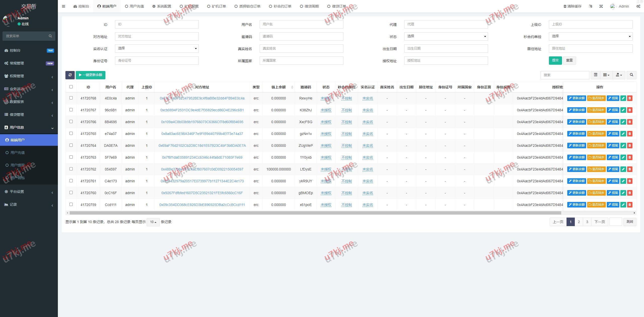Check the checkbox for row 41720766
Viewport: 644px width, 317px height.
(71, 122)
